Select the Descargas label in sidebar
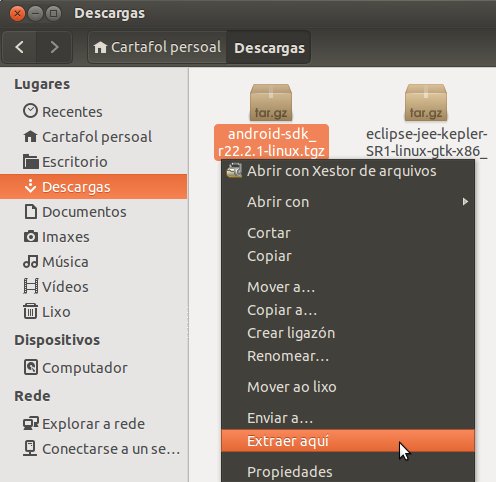 pyautogui.click(x=76, y=187)
